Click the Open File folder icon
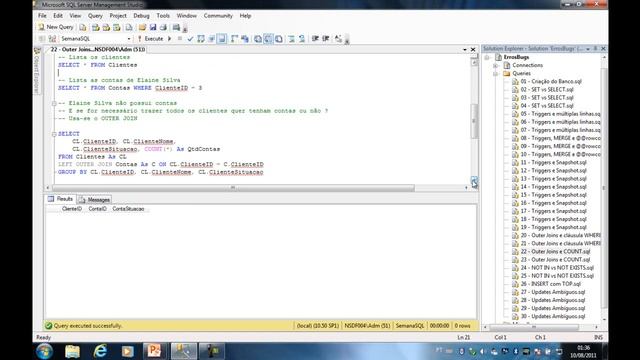 (x=142, y=27)
